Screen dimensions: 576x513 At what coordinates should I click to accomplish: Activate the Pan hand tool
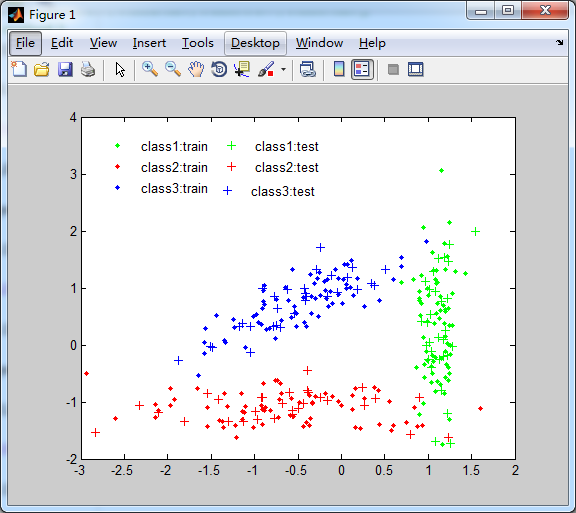click(x=196, y=69)
